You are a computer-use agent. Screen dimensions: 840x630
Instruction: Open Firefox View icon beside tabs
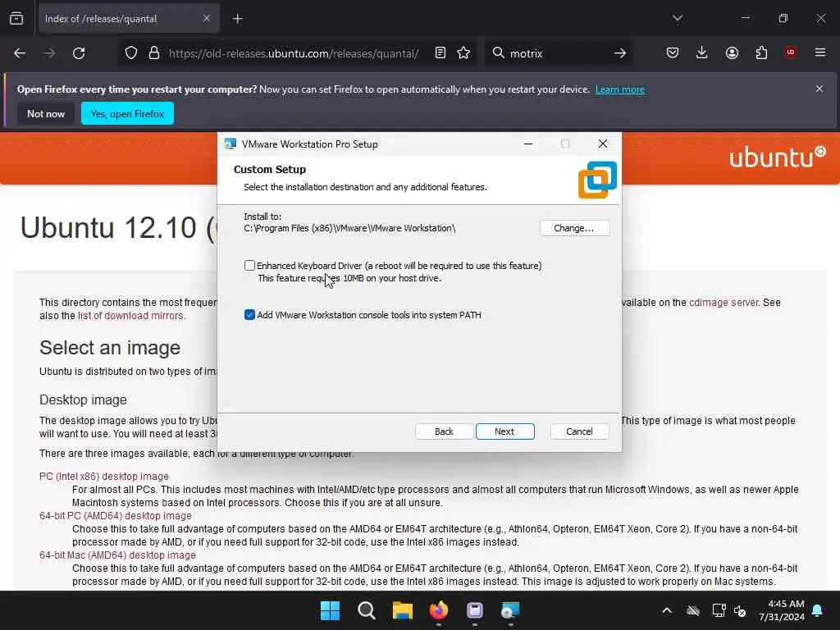16,18
